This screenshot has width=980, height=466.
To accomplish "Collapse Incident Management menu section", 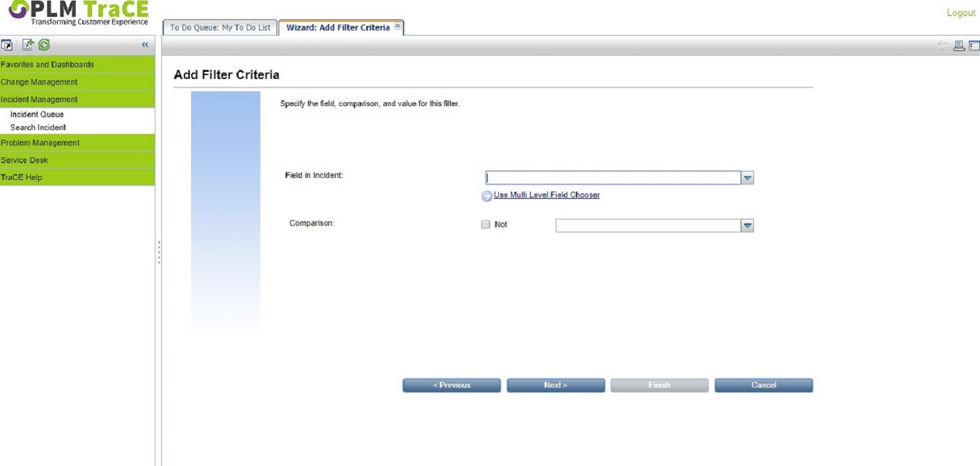I will click(78, 100).
